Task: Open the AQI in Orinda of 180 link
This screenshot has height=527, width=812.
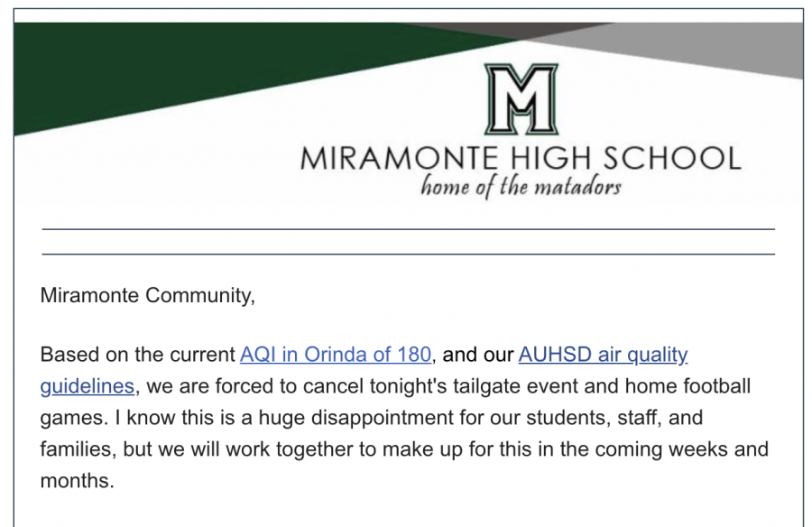Action: pyautogui.click(x=335, y=355)
